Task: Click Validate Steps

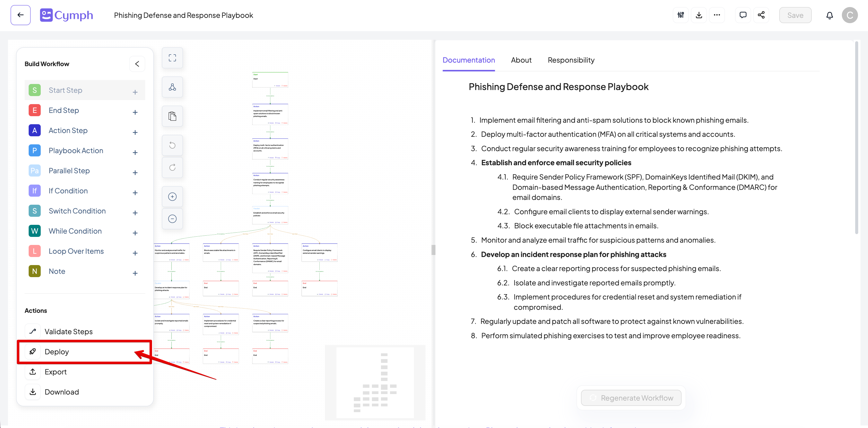Action: tap(68, 331)
